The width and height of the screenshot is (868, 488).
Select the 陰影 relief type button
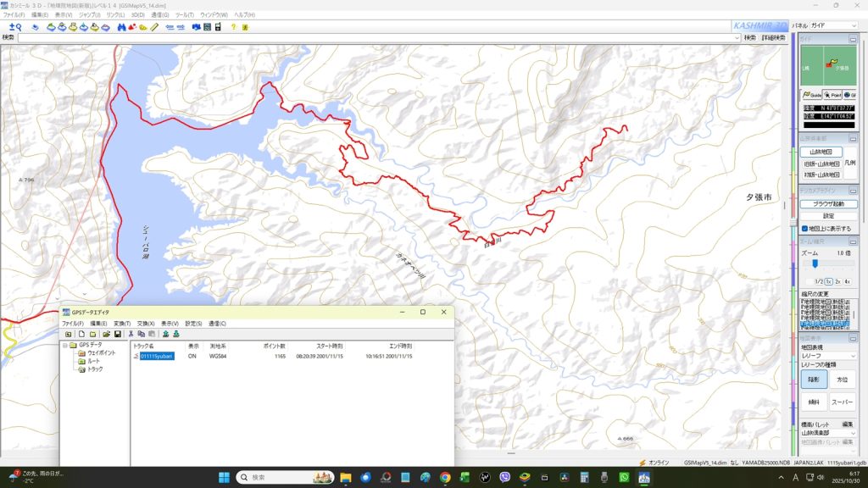(814, 380)
